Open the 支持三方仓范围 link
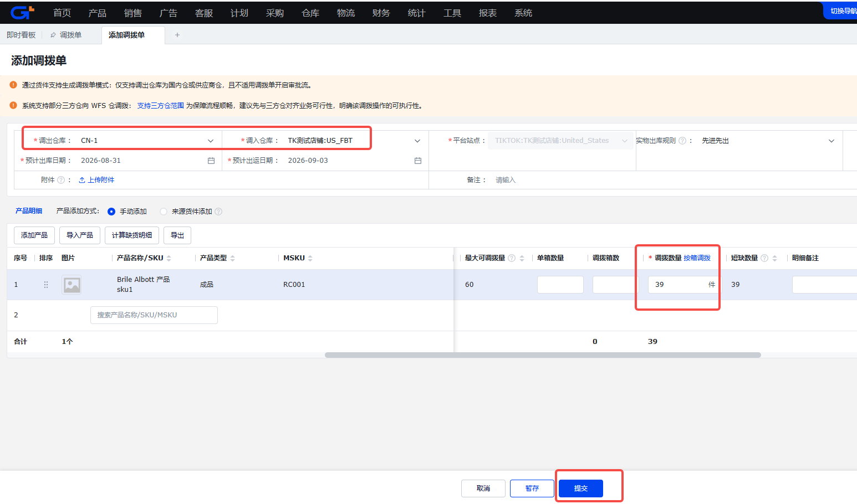This screenshot has width=857, height=504. pos(161,106)
